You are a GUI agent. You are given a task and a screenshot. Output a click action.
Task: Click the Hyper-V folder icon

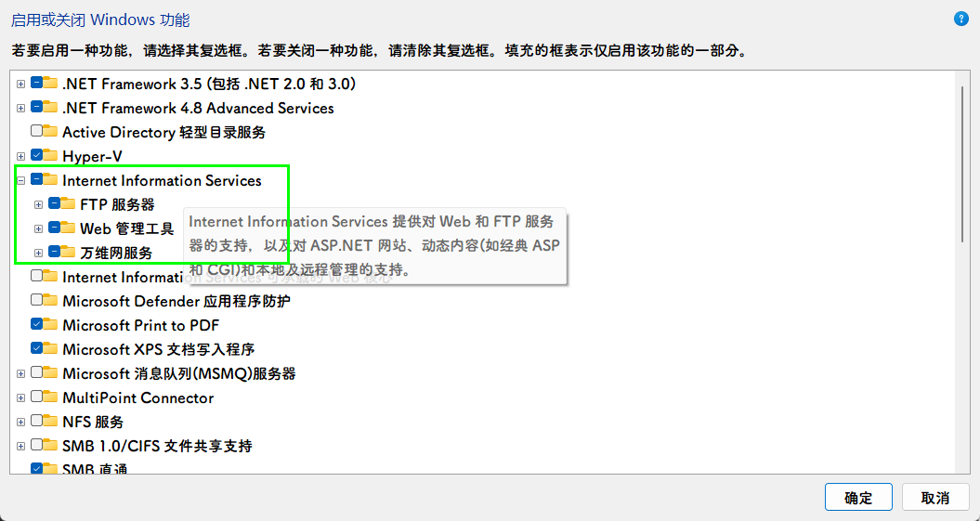coord(51,156)
